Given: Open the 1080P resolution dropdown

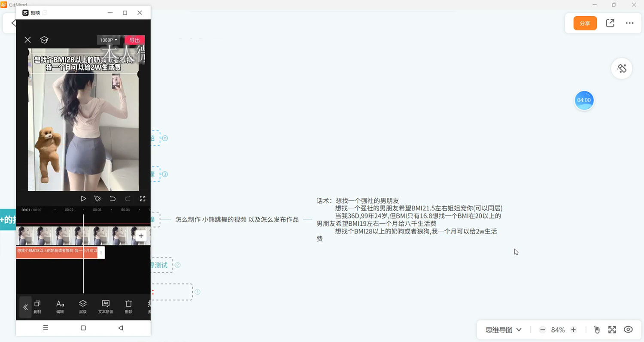Looking at the screenshot, I should 108,39.
